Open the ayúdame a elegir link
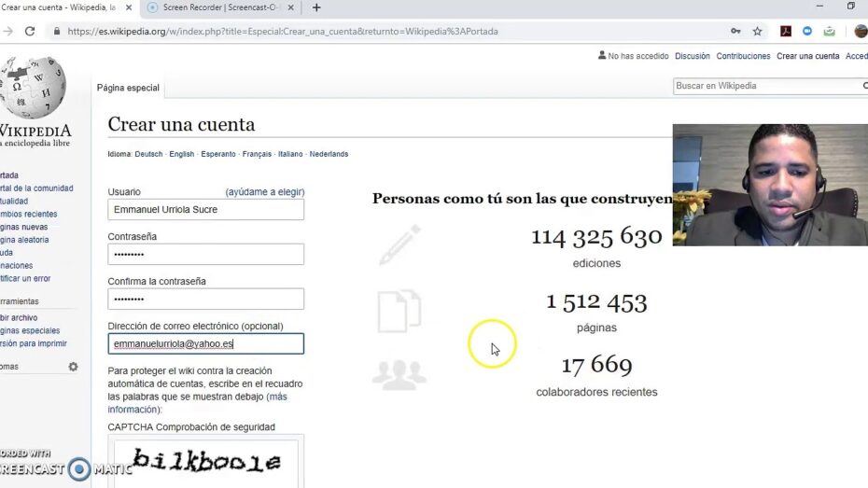 coord(265,192)
